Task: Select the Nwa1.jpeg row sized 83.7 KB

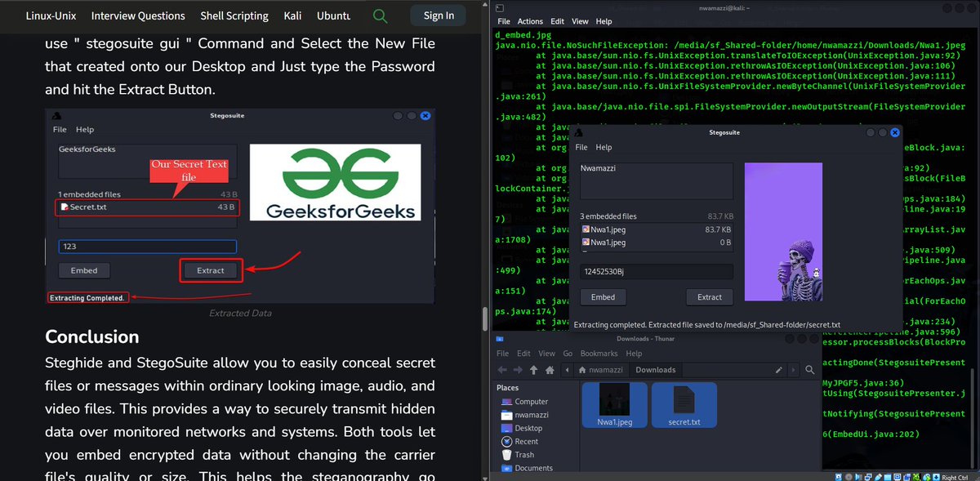Action: coord(657,230)
